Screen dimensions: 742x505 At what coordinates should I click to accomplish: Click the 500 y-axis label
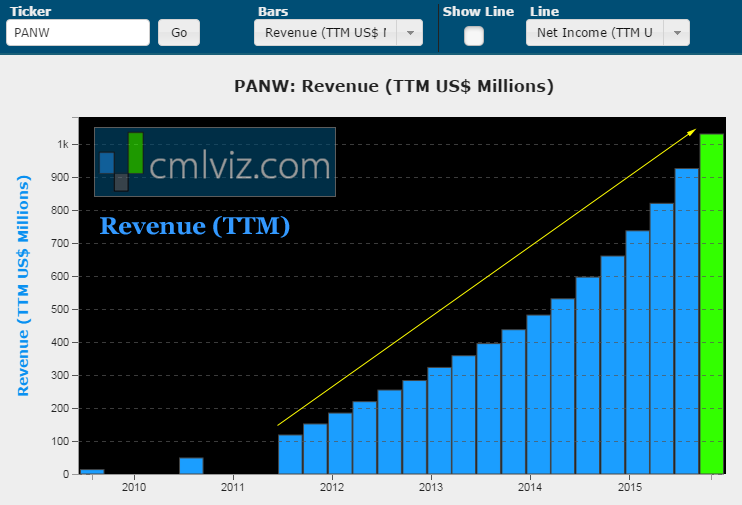point(60,309)
